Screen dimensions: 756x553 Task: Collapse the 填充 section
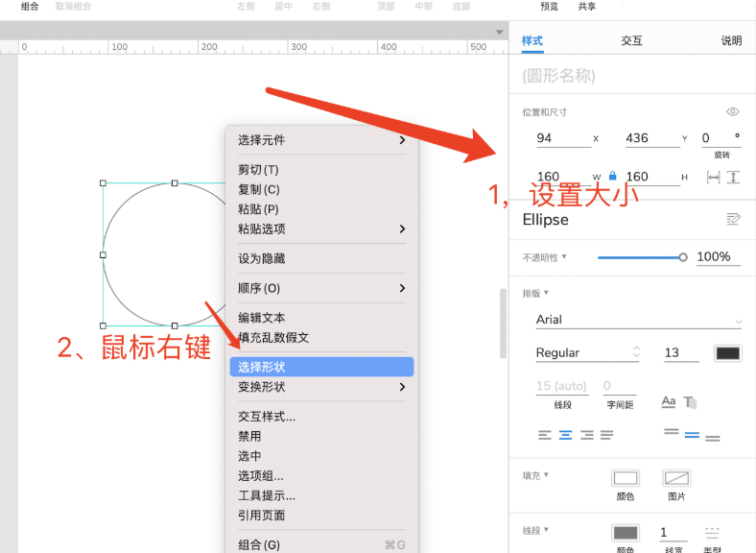(535, 475)
